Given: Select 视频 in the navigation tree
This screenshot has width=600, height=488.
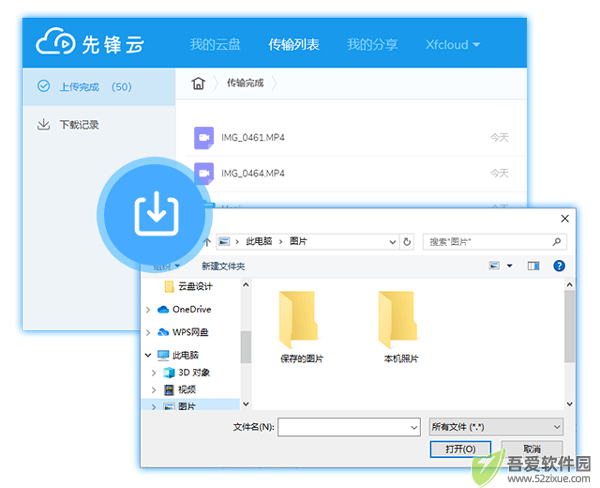Looking at the screenshot, I should click(180, 390).
